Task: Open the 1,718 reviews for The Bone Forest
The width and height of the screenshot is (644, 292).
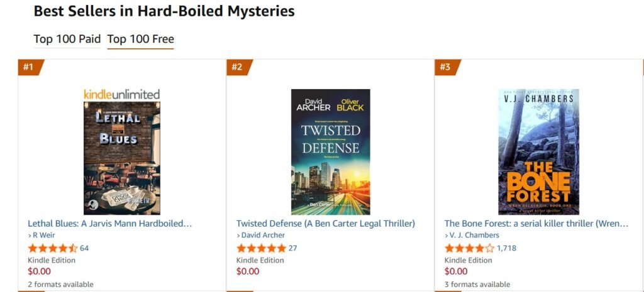Action: pyautogui.click(x=506, y=248)
